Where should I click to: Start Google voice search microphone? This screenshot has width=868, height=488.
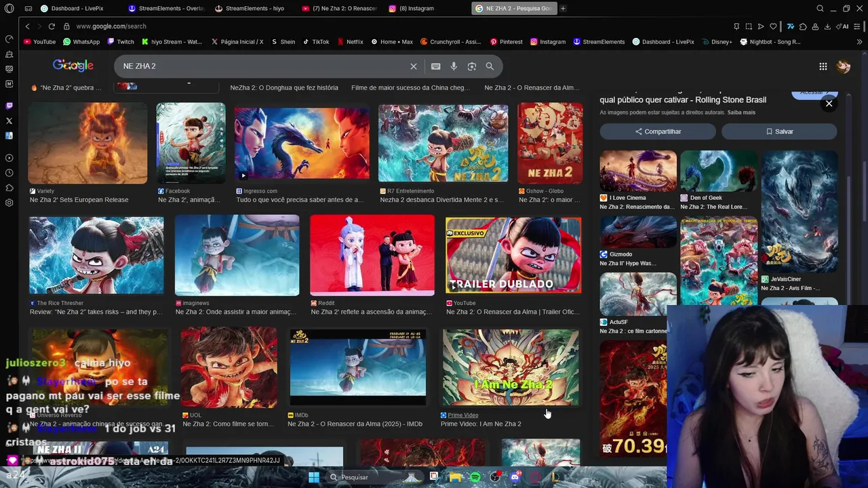(454, 66)
